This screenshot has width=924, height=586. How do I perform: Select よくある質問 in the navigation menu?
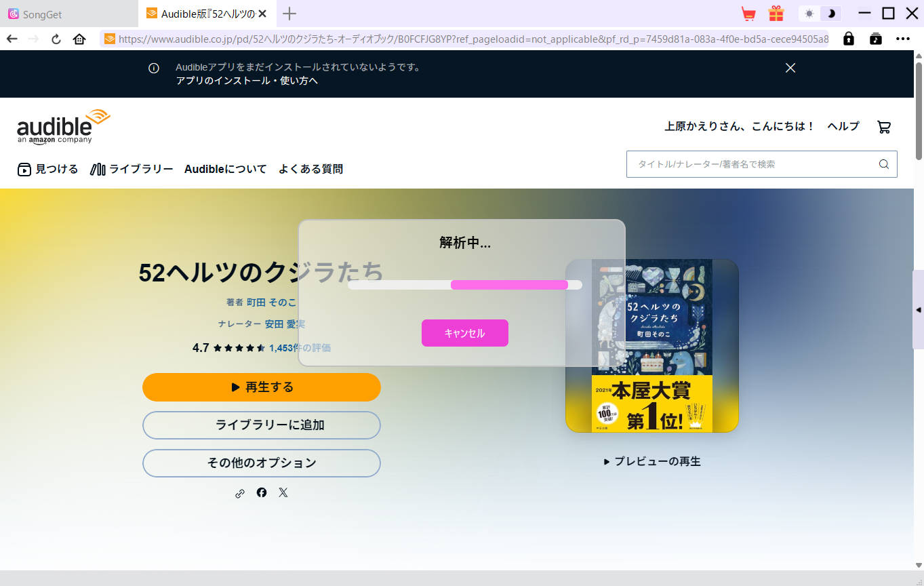click(310, 169)
